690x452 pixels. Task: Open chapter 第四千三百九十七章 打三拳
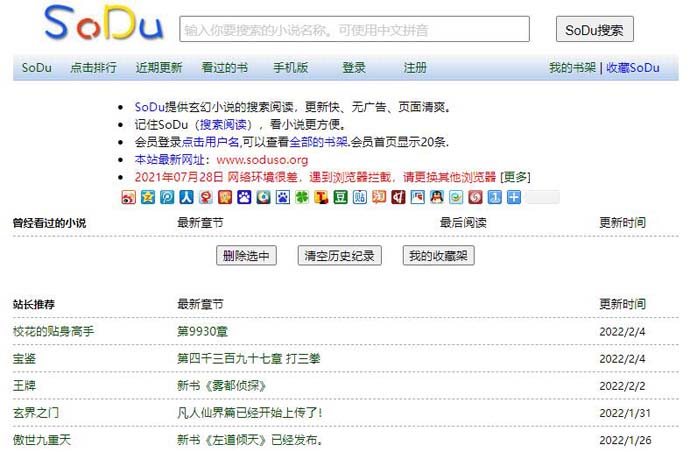248,359
